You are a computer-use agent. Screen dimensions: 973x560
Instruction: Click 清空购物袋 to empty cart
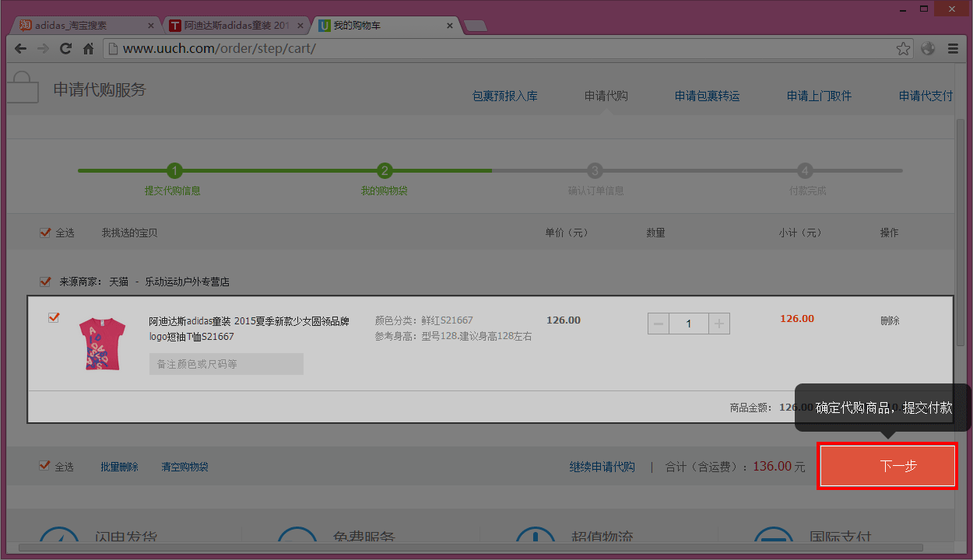(184, 467)
